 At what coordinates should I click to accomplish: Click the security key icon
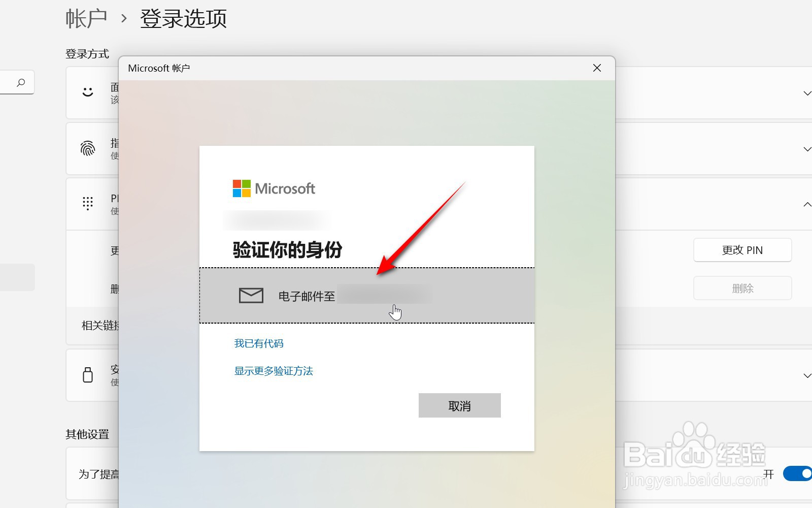[x=88, y=375]
